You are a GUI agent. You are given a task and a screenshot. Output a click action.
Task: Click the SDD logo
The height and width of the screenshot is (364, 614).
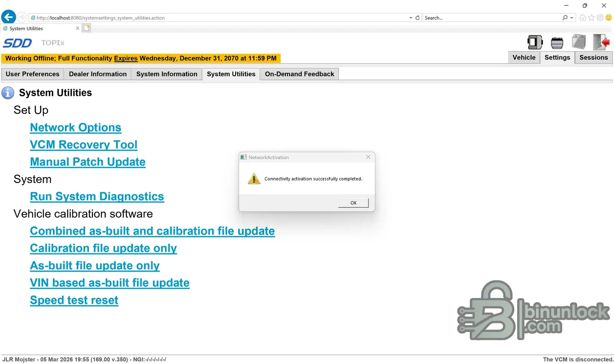[x=17, y=43]
